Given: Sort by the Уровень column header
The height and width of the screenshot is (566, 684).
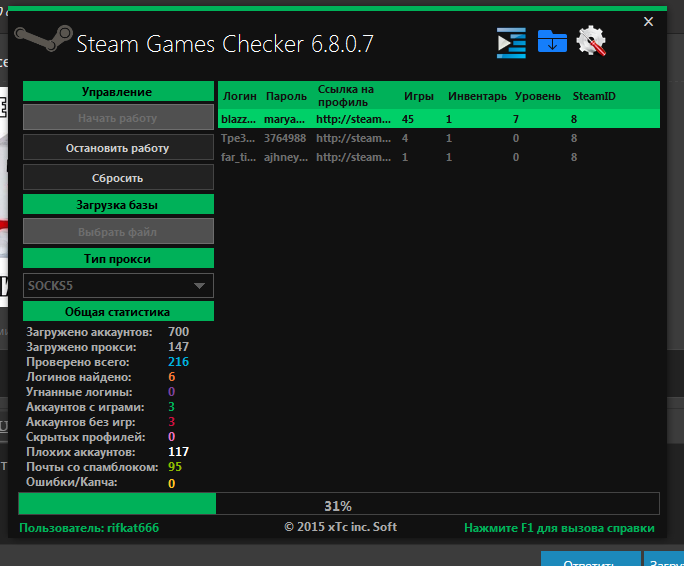Looking at the screenshot, I should 537,96.
